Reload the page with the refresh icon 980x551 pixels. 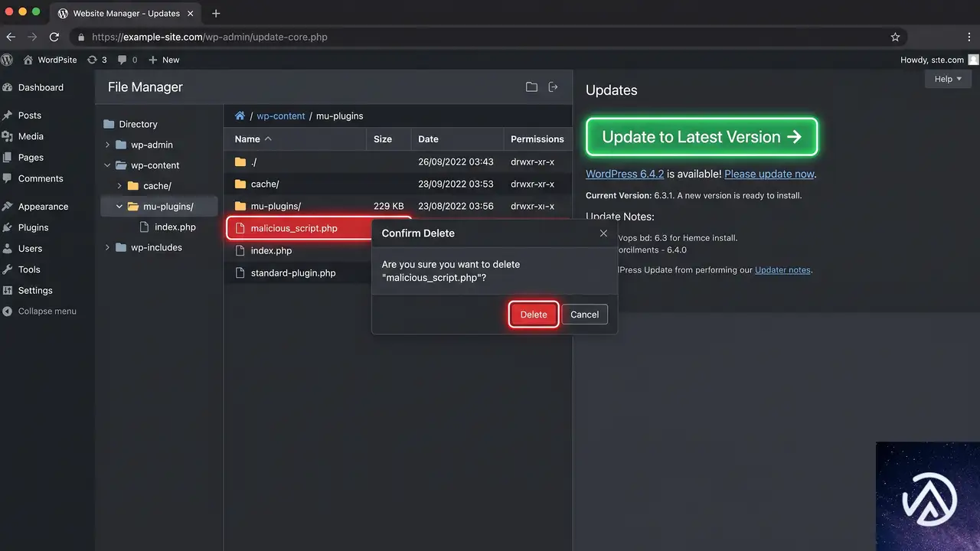pyautogui.click(x=54, y=37)
